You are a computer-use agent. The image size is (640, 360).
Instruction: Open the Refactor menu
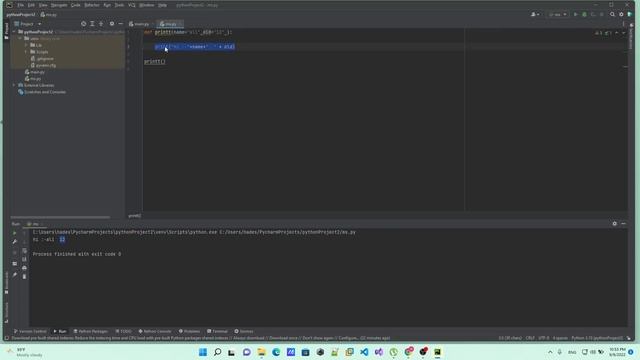click(x=92, y=5)
